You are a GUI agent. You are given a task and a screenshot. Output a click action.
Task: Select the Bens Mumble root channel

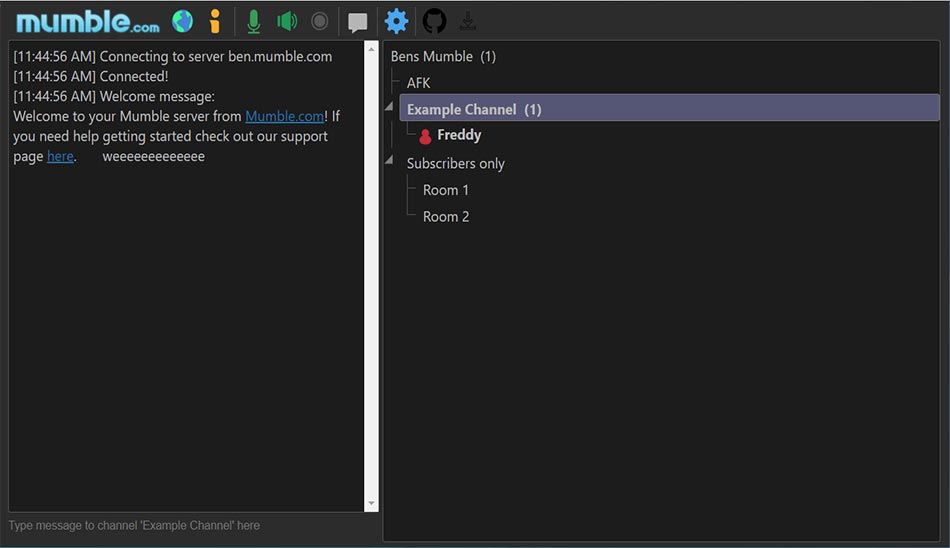pyautogui.click(x=443, y=56)
